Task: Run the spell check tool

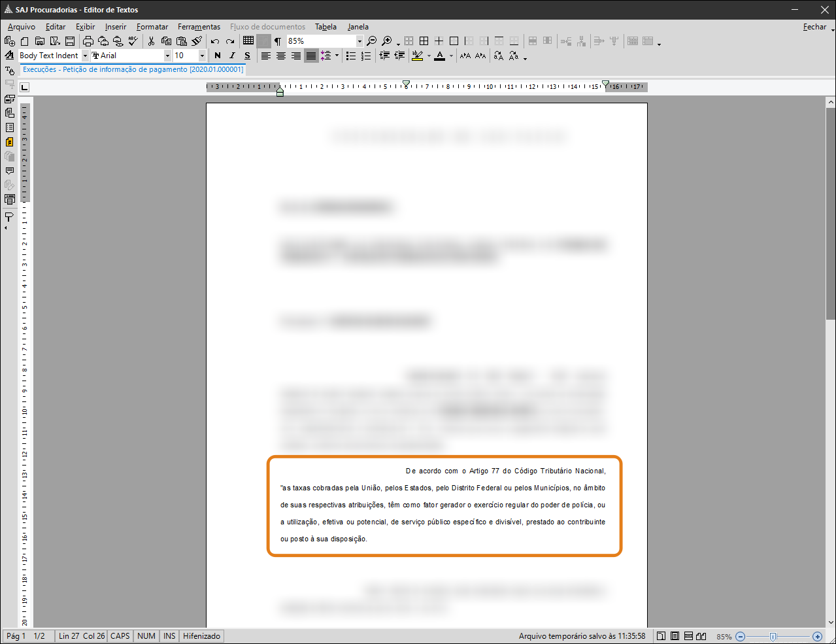Action: pos(133,41)
